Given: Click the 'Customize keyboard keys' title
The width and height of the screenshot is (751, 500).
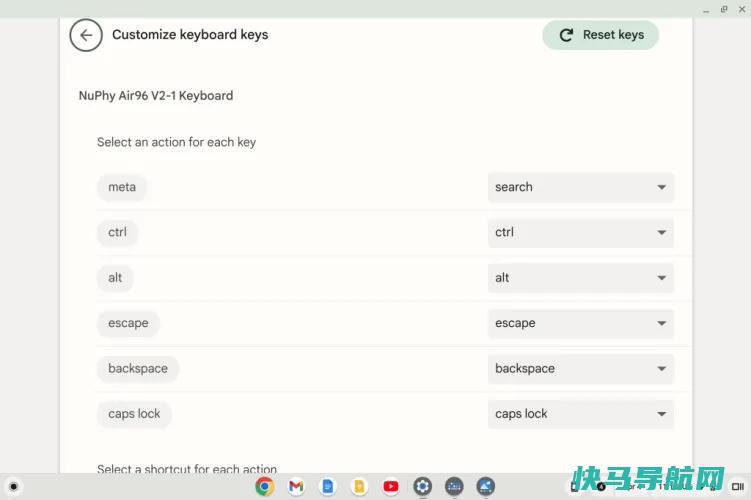Looking at the screenshot, I should [x=190, y=35].
